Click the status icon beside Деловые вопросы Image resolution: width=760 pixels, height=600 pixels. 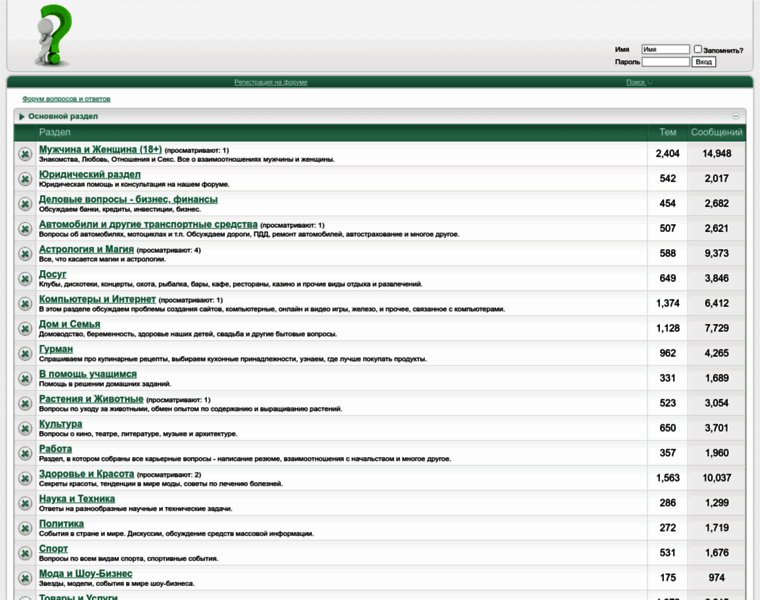tap(25, 204)
